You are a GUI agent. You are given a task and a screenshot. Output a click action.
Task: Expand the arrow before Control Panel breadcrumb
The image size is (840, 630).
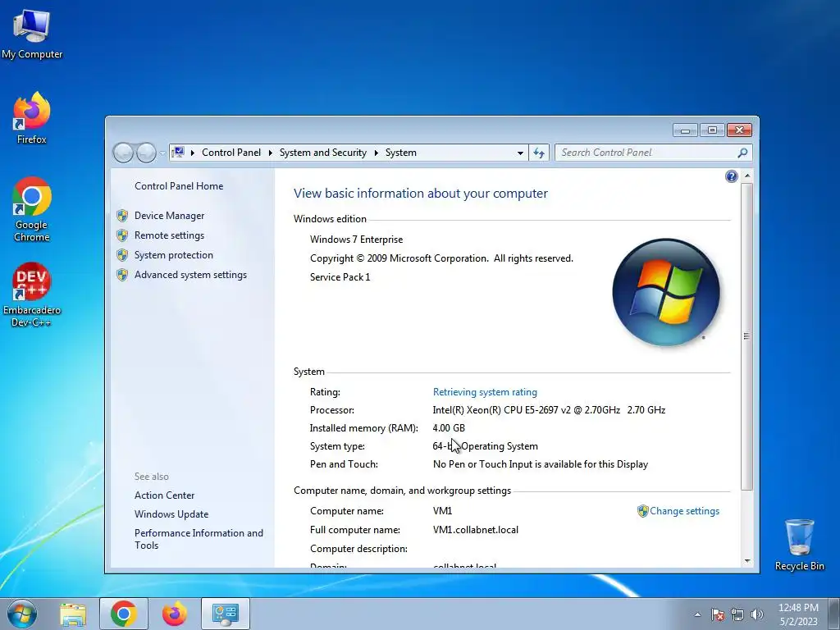click(192, 153)
